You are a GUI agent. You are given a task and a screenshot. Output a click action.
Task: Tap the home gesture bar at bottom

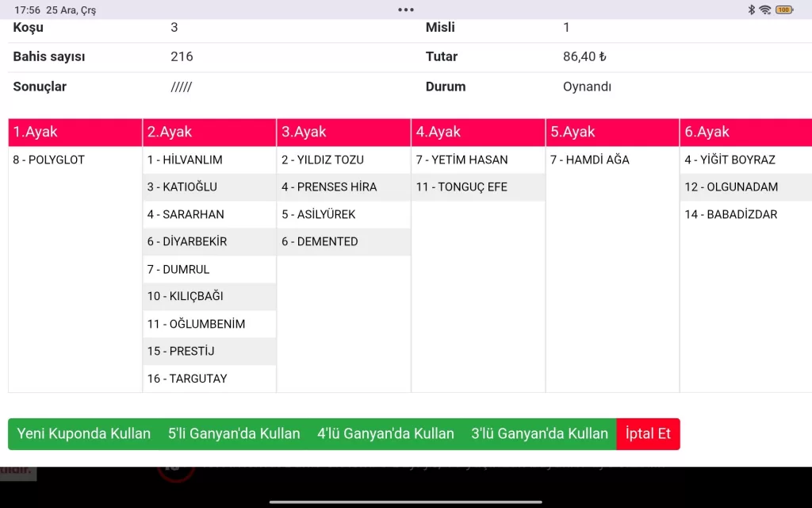(x=406, y=502)
